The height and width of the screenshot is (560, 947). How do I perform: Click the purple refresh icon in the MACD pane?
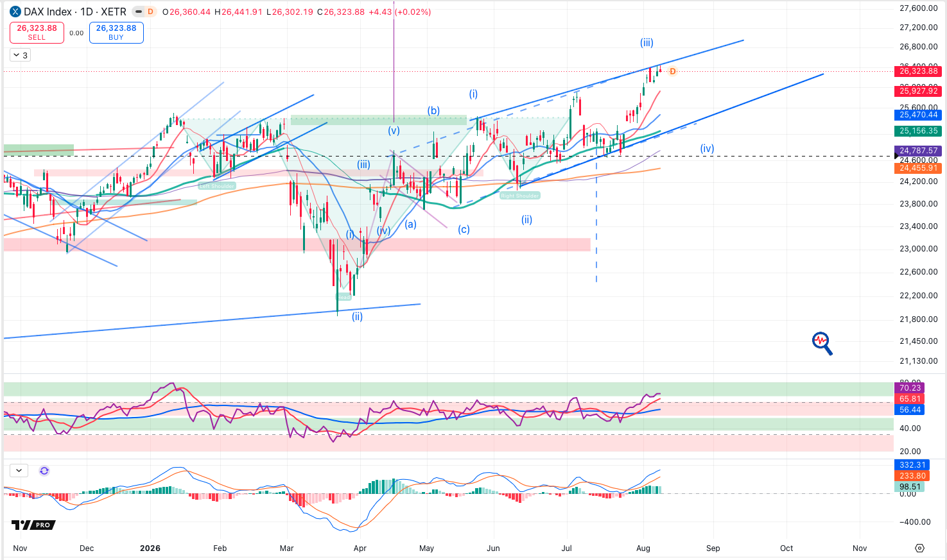tap(44, 471)
